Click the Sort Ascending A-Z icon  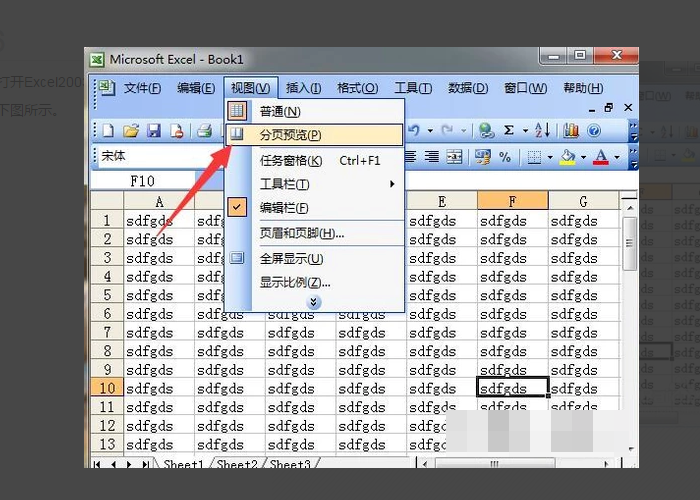[542, 130]
